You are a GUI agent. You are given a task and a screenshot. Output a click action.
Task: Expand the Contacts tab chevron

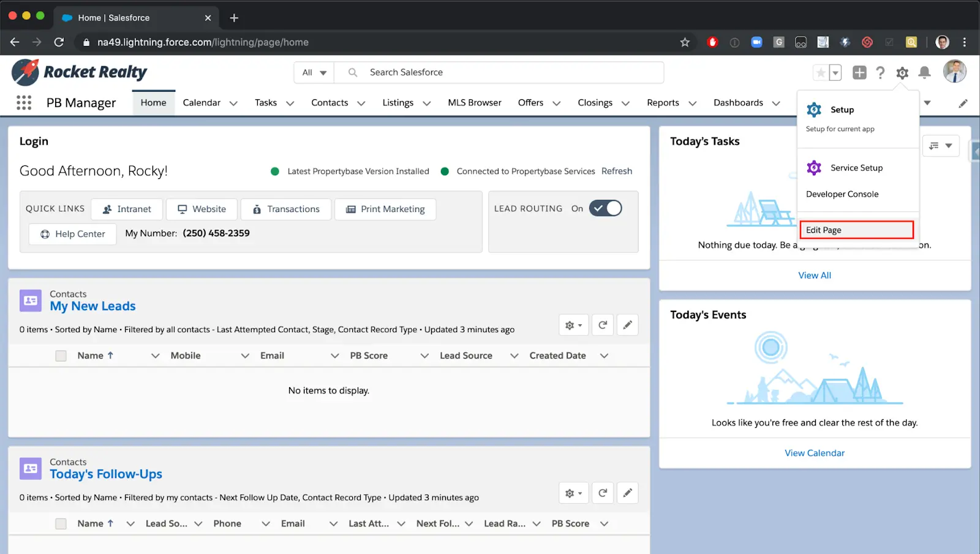pyautogui.click(x=361, y=104)
